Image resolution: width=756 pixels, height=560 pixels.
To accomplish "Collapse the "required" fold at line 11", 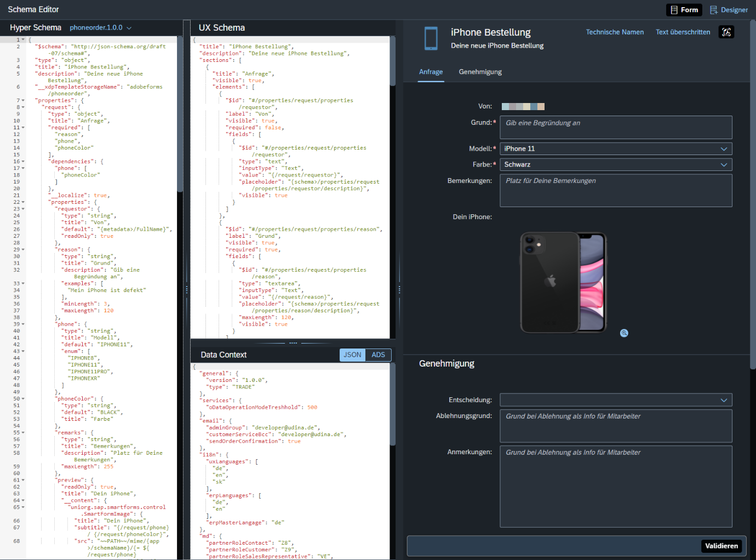I will 23,128.
